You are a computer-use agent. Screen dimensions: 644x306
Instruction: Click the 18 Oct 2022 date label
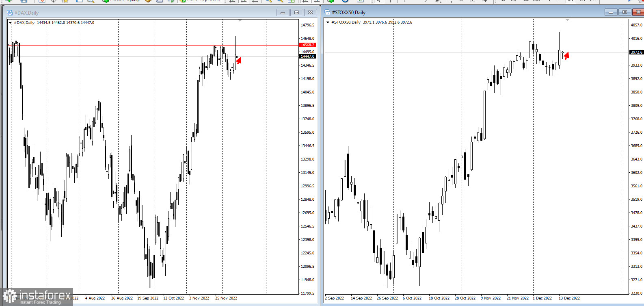(439, 298)
